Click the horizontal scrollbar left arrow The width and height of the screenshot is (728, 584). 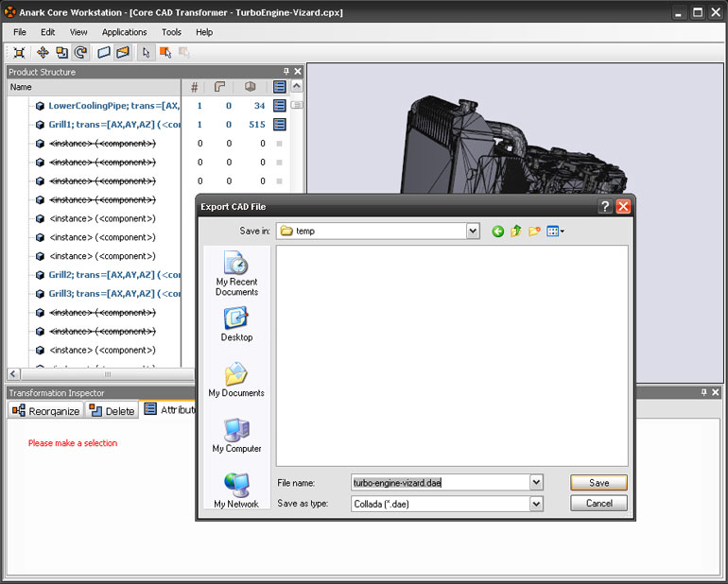click(x=13, y=373)
